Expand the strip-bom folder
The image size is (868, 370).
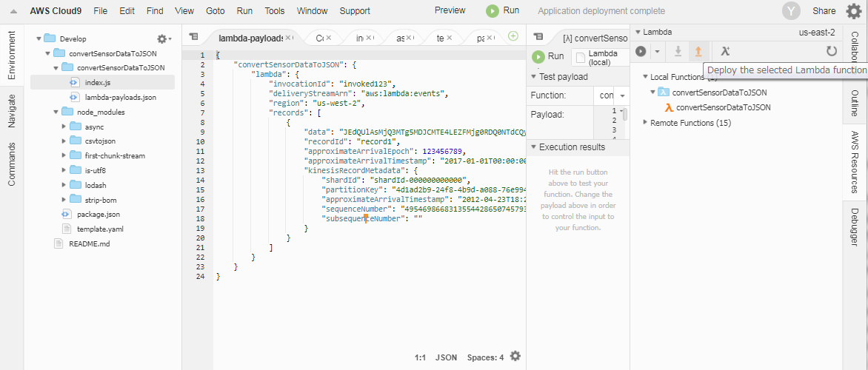click(x=64, y=200)
